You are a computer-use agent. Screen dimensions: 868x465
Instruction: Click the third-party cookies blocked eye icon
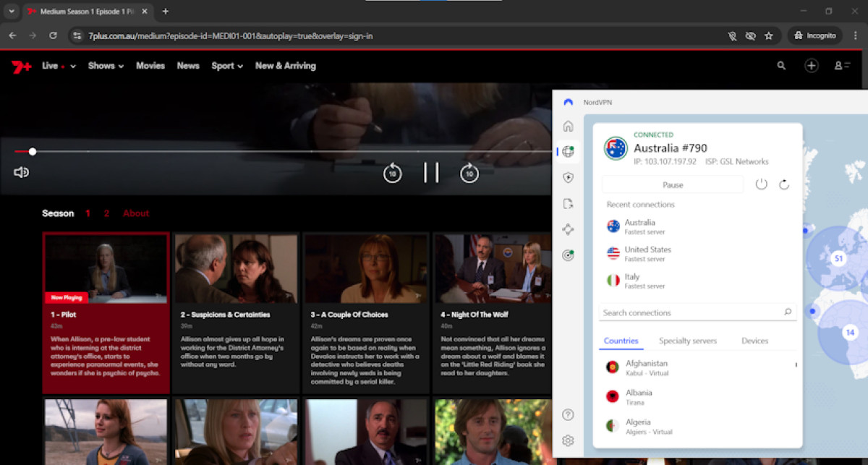coord(751,35)
